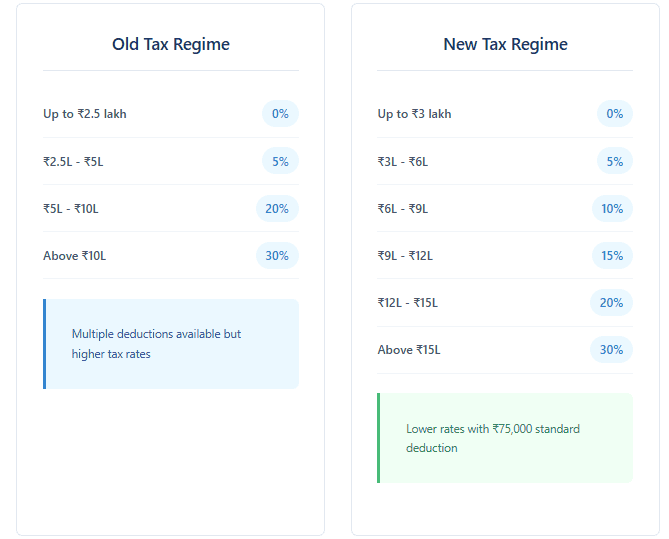Click the 'Above ₹10L' slab label
Viewport: 669px width, 539px height.
pyautogui.click(x=74, y=256)
